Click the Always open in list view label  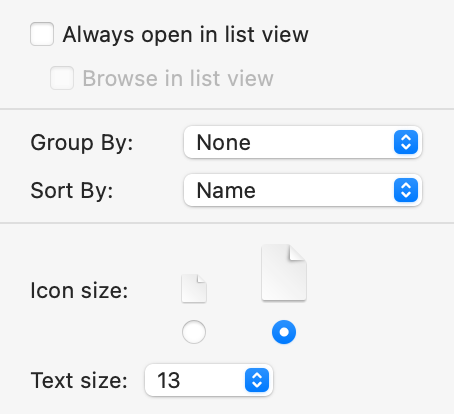(x=186, y=35)
